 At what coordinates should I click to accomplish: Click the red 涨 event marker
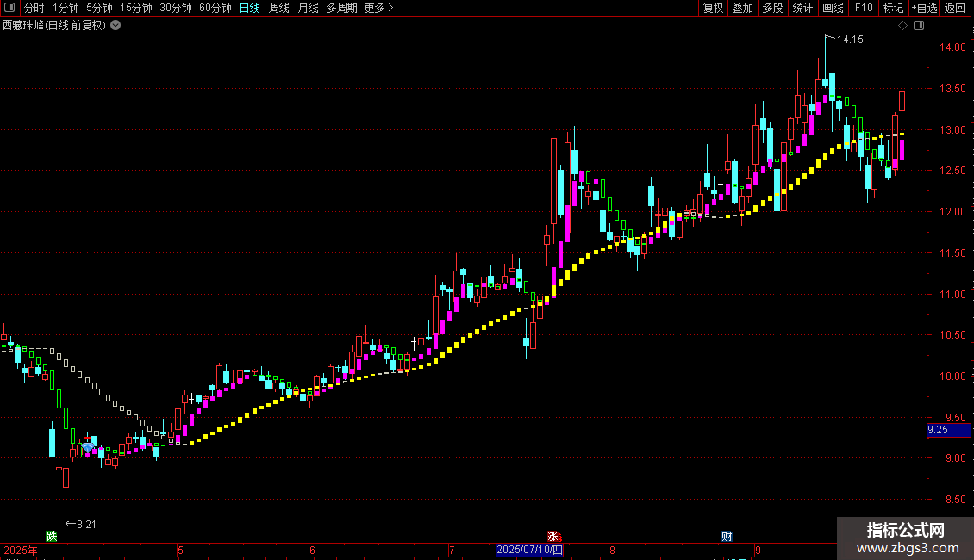pos(553,537)
